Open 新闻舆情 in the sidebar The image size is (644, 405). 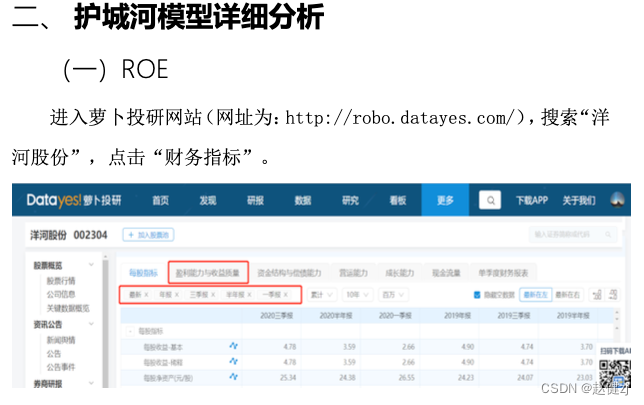click(x=61, y=340)
